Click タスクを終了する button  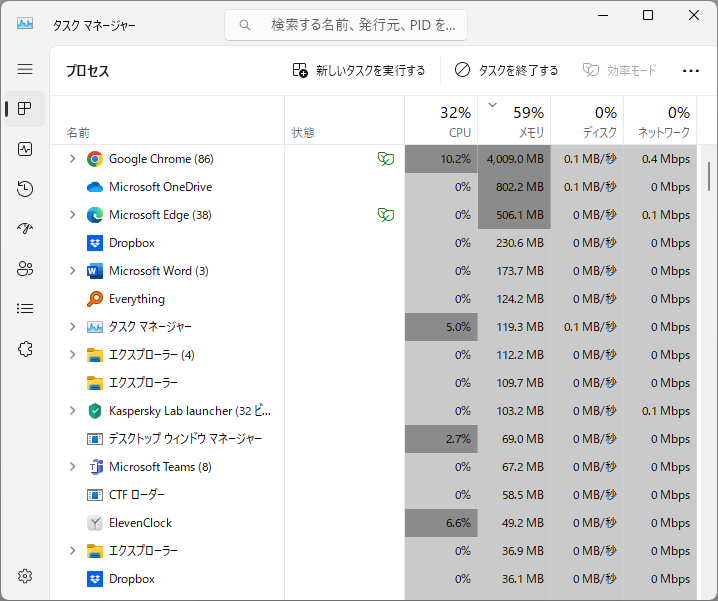click(x=506, y=71)
